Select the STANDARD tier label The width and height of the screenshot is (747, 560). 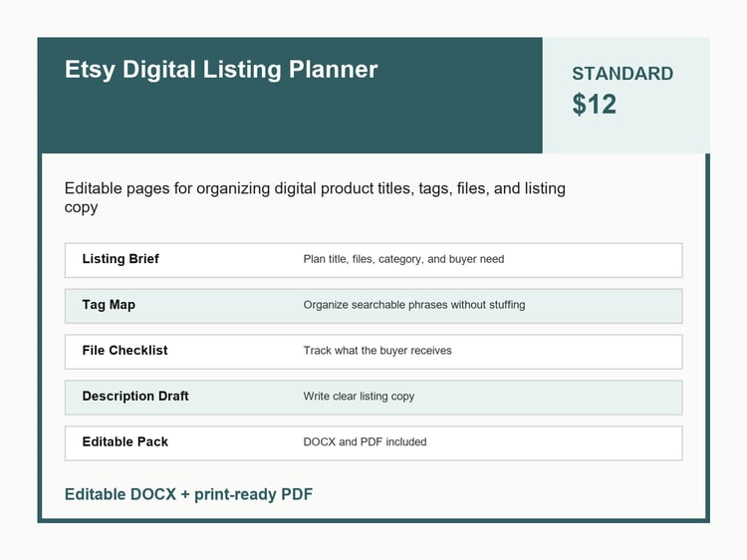pos(622,74)
